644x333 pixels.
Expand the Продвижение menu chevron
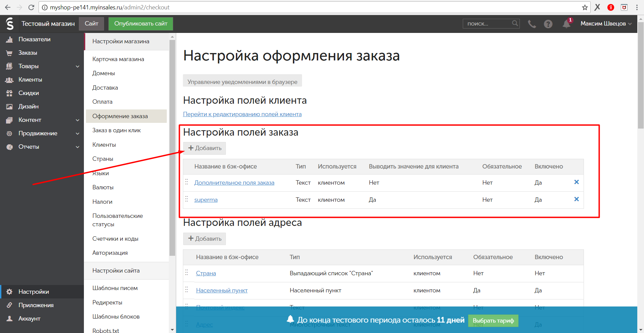(x=78, y=134)
